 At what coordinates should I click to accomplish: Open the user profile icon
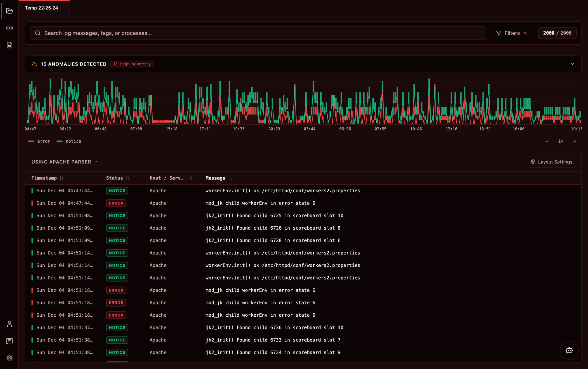point(9,324)
